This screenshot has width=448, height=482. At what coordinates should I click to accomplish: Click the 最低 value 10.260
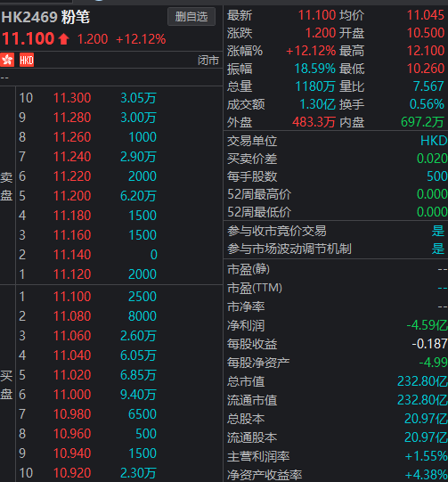coord(426,69)
